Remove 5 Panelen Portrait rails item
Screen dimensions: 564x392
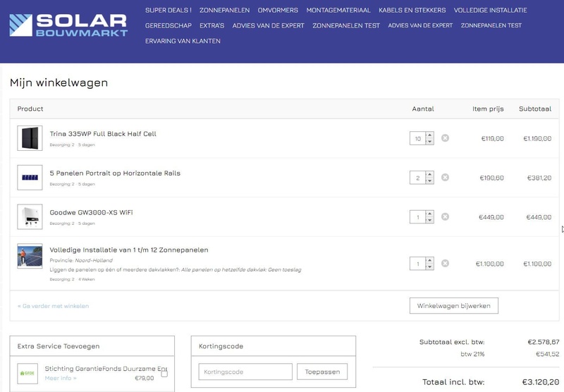tap(445, 177)
